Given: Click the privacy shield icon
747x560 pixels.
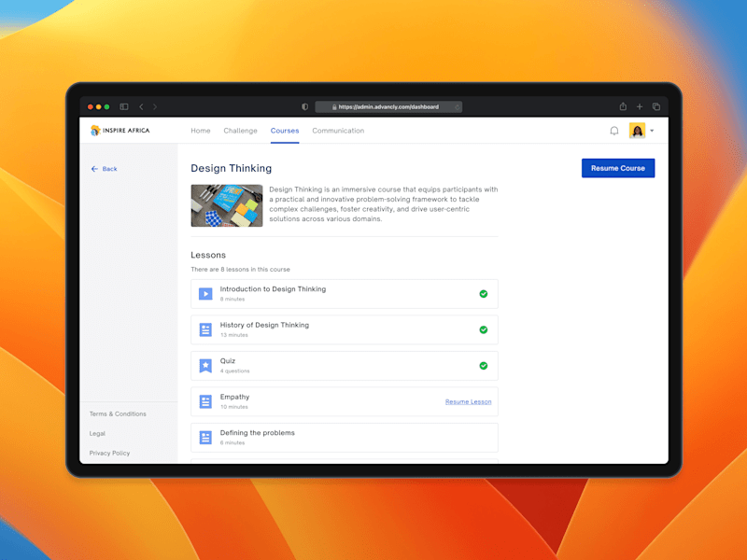Looking at the screenshot, I should tap(305, 106).
